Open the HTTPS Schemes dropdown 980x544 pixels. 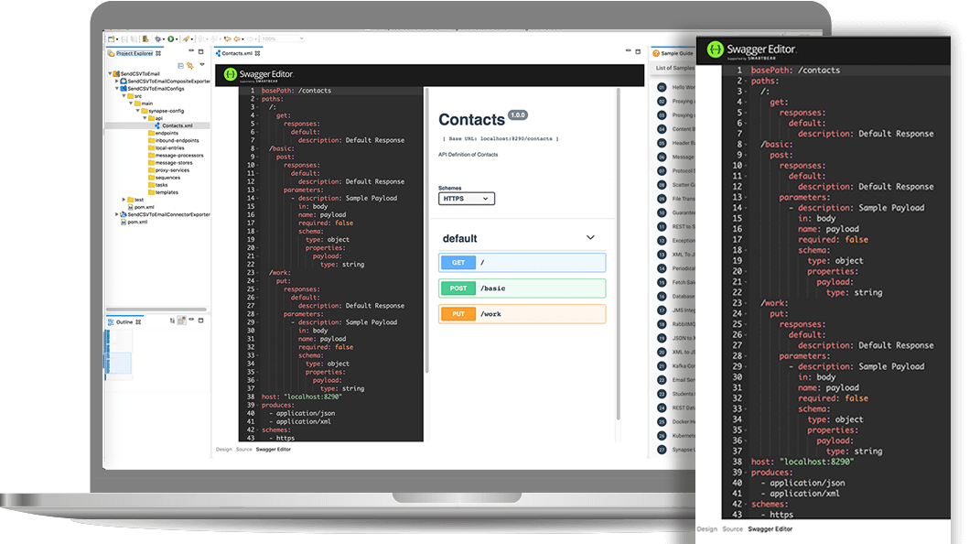click(467, 198)
